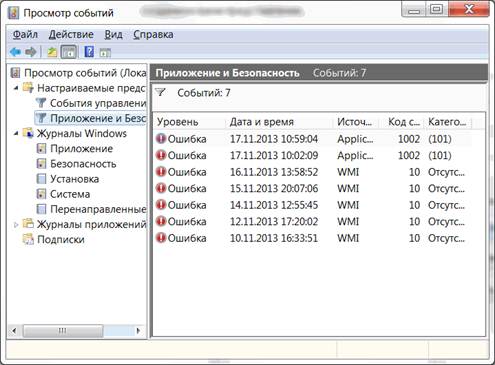Open the Справка menu
Image resolution: width=495 pixels, height=365 pixels.
coord(153,34)
